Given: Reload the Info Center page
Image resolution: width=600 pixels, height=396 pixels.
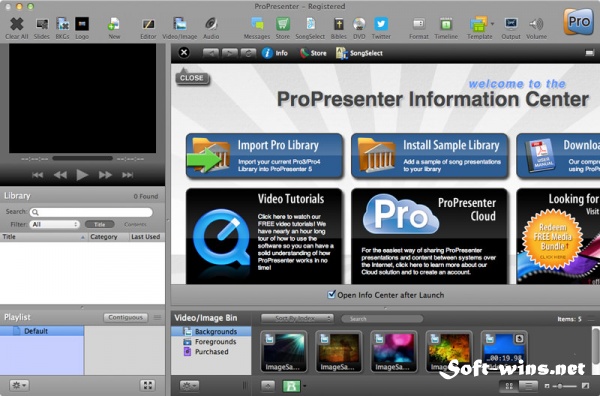Looking at the screenshot, I should point(248,53).
